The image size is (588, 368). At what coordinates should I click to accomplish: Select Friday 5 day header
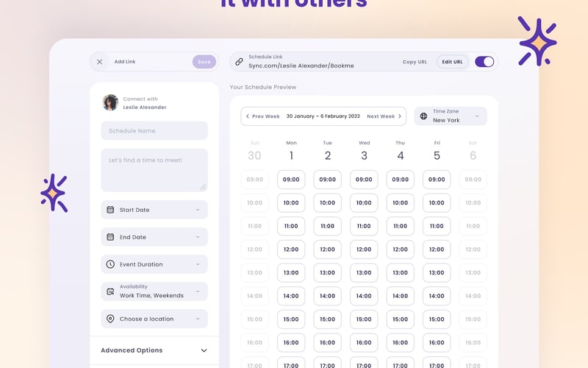pyautogui.click(x=437, y=152)
